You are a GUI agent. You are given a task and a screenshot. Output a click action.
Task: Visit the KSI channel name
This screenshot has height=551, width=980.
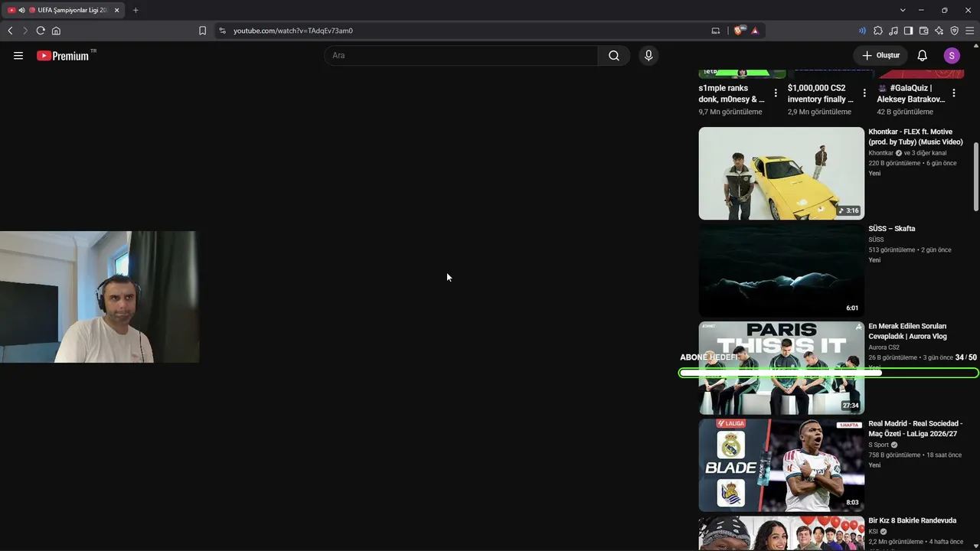click(x=874, y=532)
